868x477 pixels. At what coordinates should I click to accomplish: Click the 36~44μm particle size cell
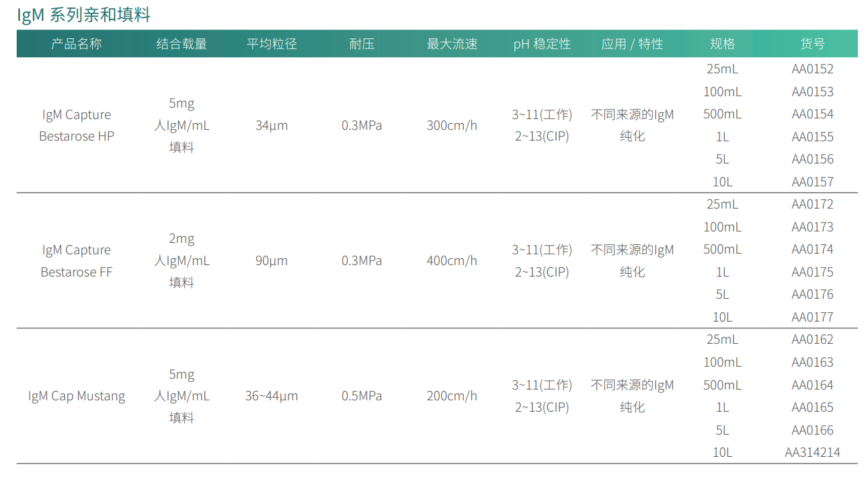point(272,396)
